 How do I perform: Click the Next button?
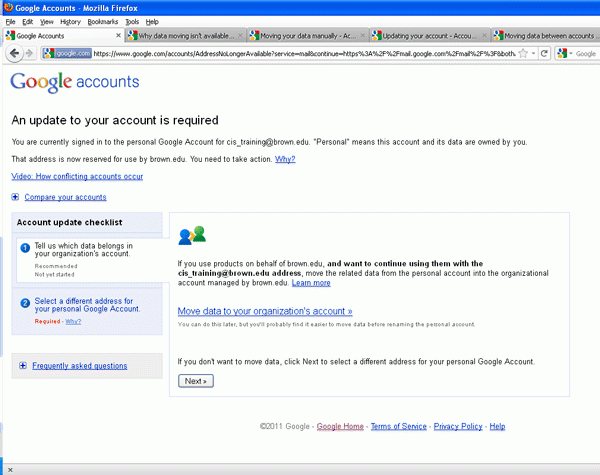click(196, 381)
